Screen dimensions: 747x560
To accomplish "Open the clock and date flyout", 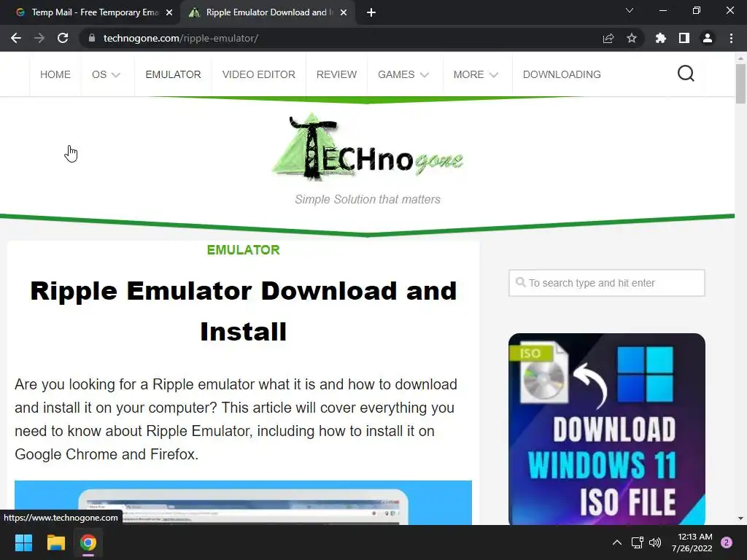I will [x=692, y=542].
